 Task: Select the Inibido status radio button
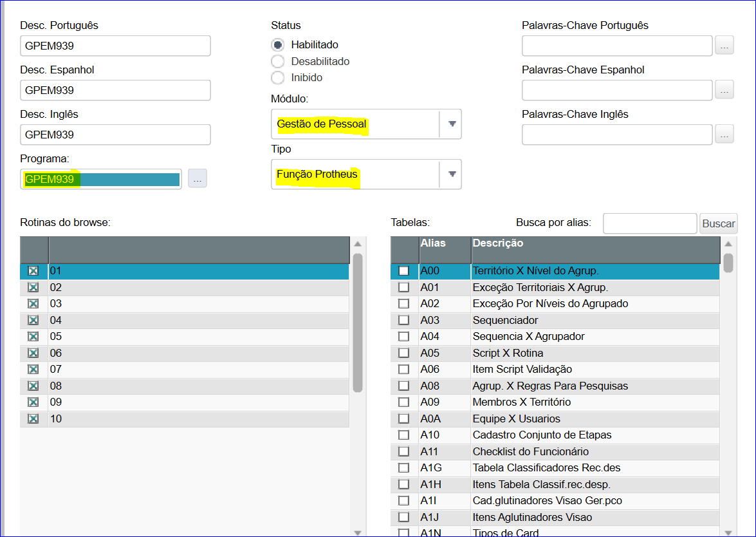(278, 78)
